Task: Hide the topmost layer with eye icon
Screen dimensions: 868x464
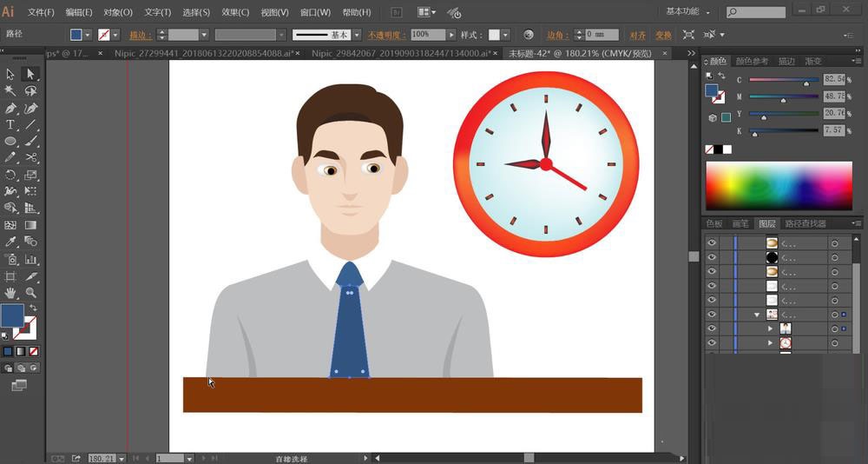Action: (x=712, y=244)
